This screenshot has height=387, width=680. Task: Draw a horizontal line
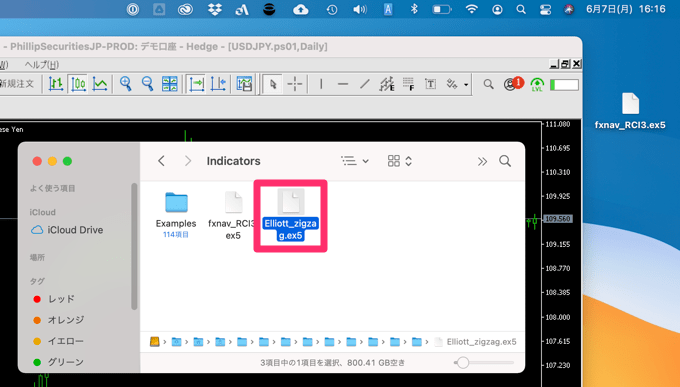click(343, 84)
